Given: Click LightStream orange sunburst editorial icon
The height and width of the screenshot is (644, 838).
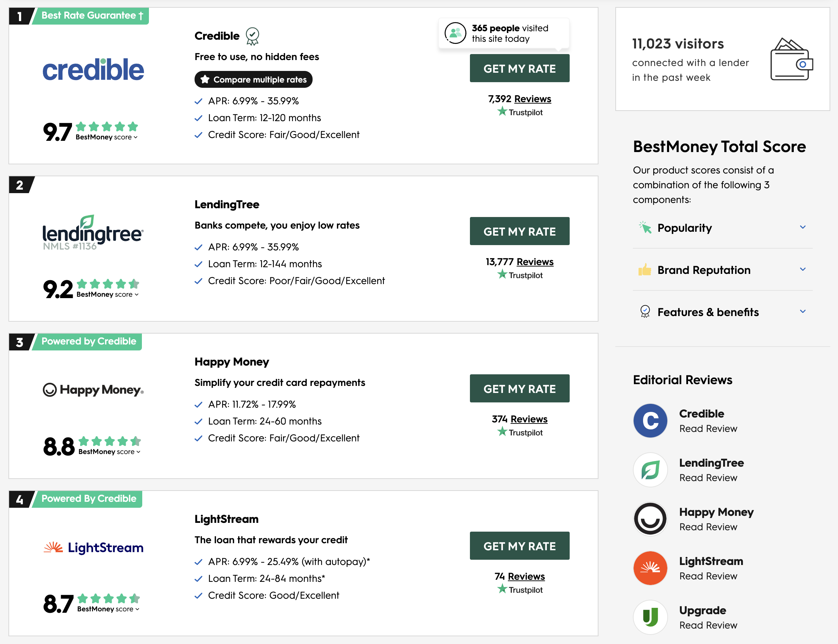Looking at the screenshot, I should tap(650, 568).
